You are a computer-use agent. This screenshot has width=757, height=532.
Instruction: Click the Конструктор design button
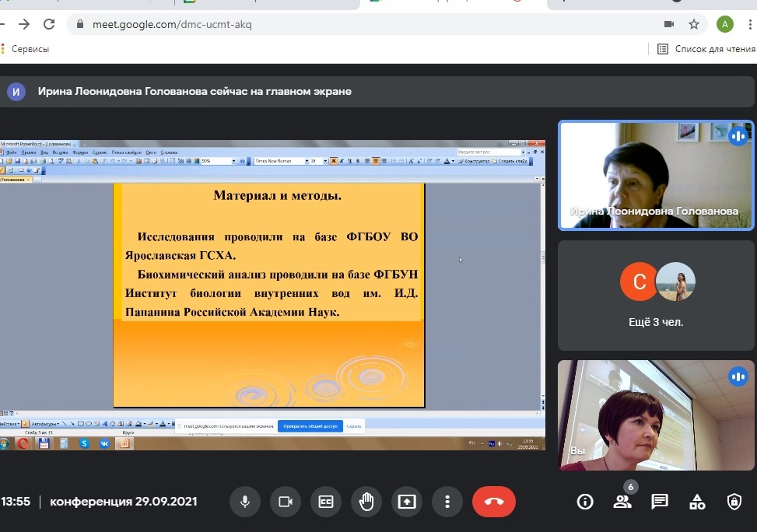474,161
